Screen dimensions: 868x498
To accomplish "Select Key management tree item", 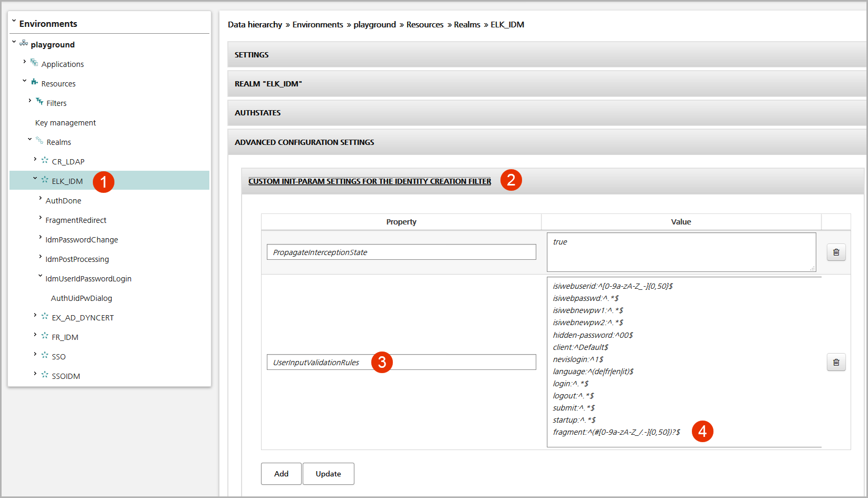I will [65, 123].
